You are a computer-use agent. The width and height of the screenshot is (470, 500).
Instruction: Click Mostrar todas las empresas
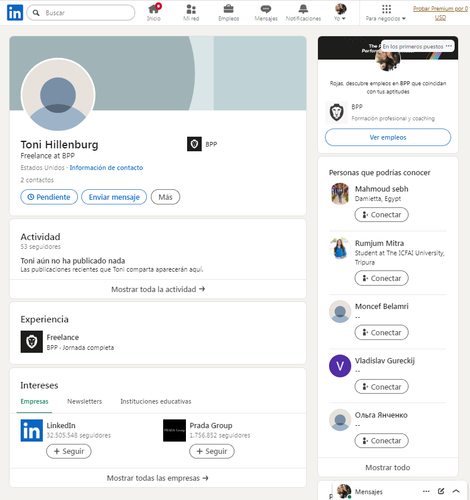(x=158, y=478)
